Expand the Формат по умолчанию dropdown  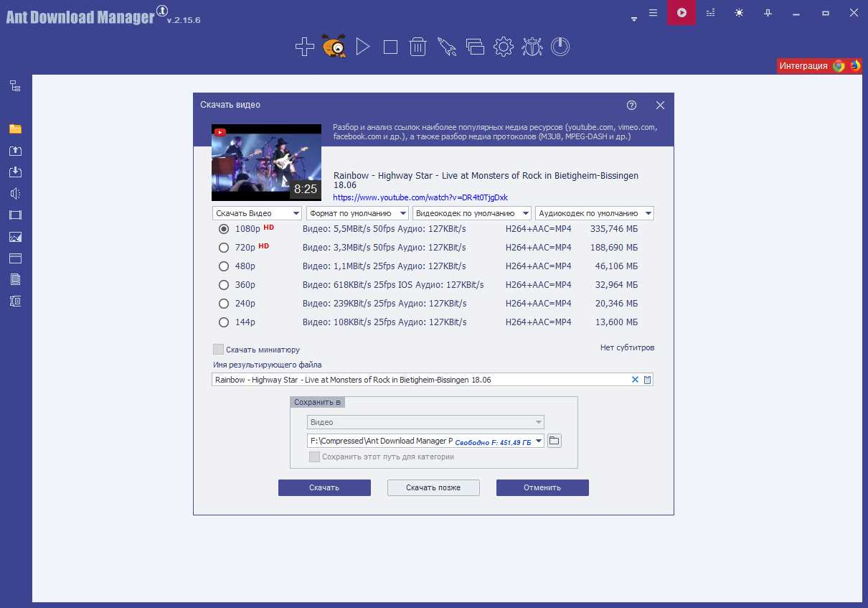357,213
